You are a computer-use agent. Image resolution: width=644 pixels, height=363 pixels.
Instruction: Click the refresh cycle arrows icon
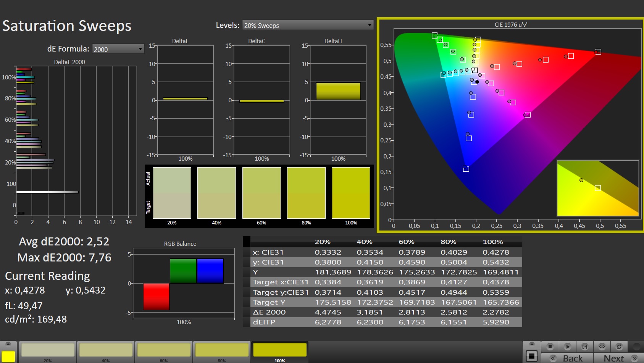click(x=619, y=347)
